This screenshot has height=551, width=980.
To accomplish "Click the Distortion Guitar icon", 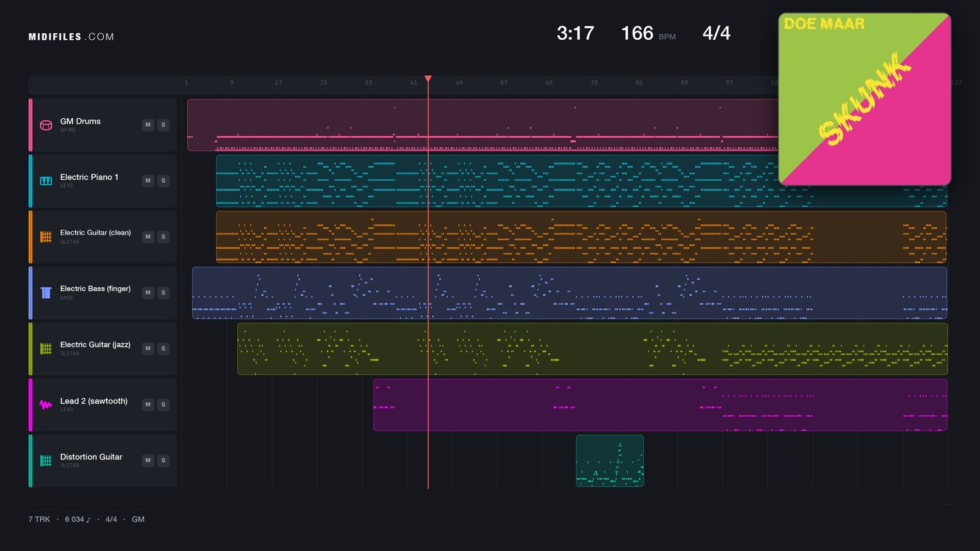I will pos(46,461).
